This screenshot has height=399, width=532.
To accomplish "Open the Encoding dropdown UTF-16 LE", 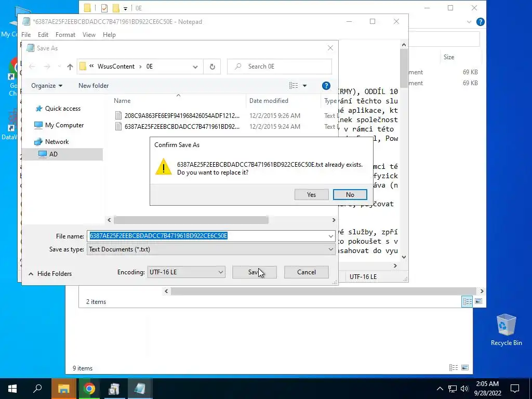I will tap(187, 272).
